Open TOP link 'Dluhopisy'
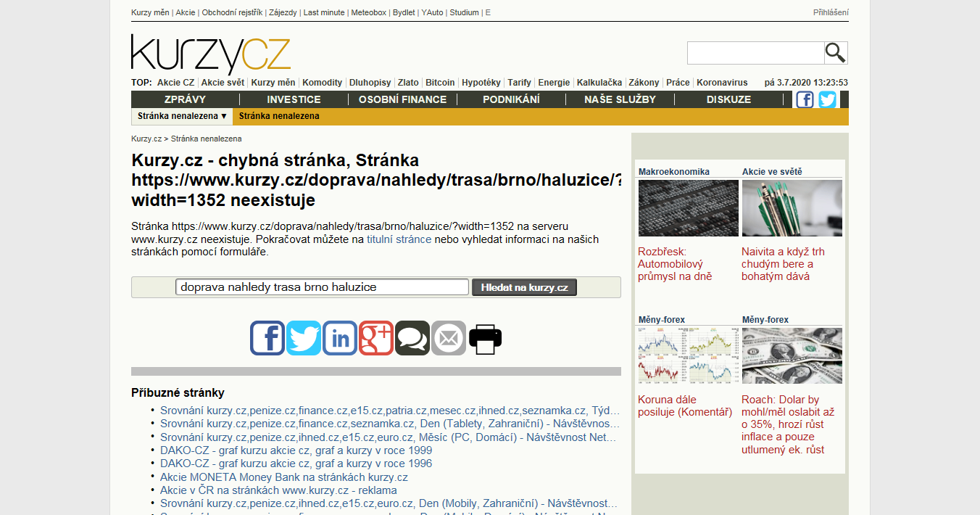The image size is (980, 515). (370, 83)
